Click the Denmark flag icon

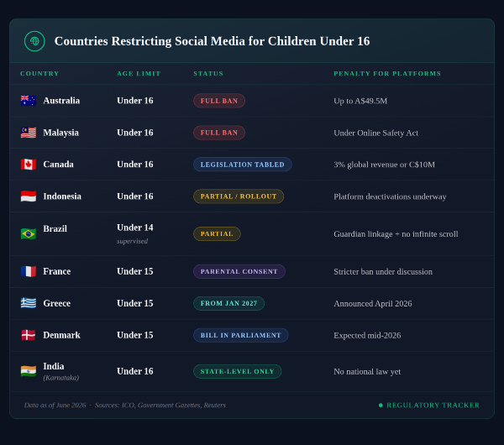point(29,335)
